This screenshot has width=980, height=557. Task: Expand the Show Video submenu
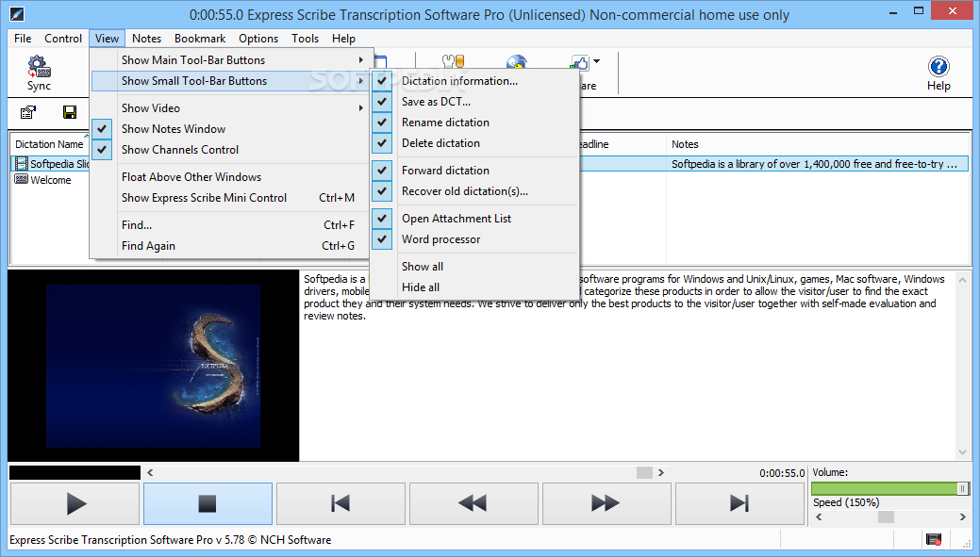coord(232,108)
